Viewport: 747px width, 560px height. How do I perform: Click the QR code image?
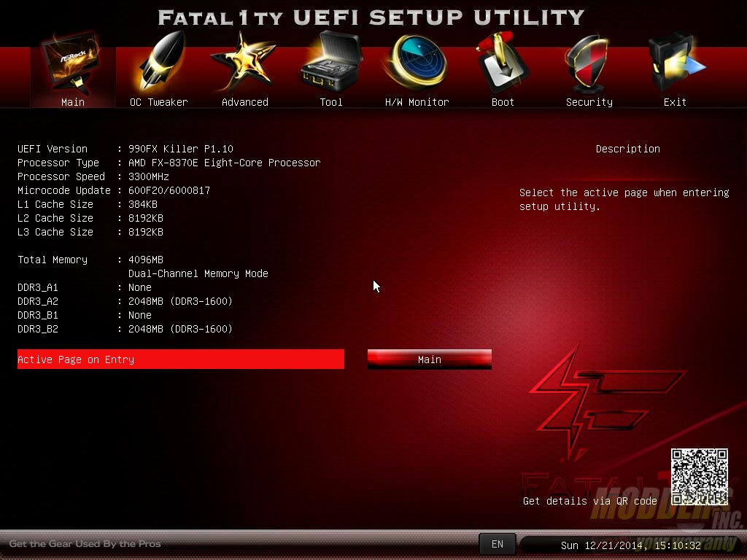click(x=699, y=478)
